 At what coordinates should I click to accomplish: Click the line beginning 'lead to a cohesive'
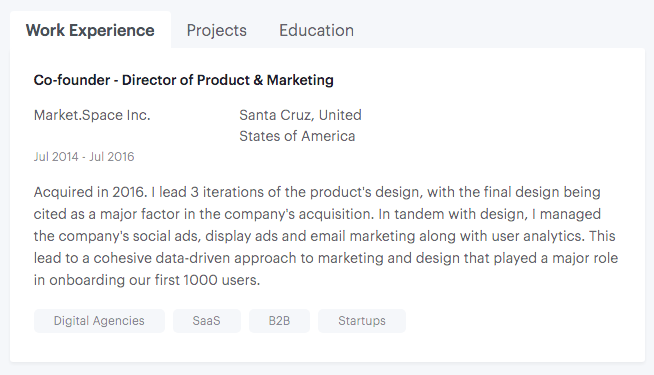coord(326,258)
